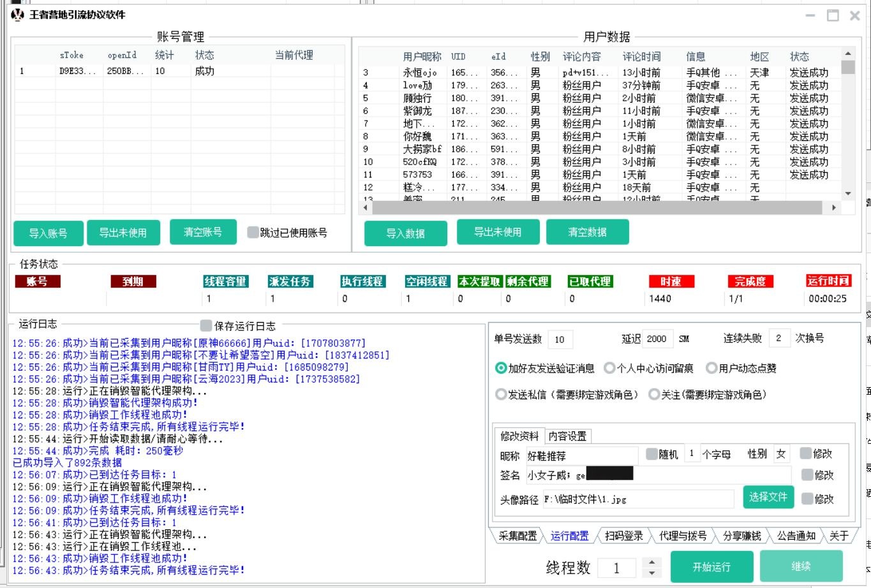Click the horizontal scrollbar thumb in user data
Viewport: 871px width, 588px height.
pyautogui.click(x=600, y=207)
